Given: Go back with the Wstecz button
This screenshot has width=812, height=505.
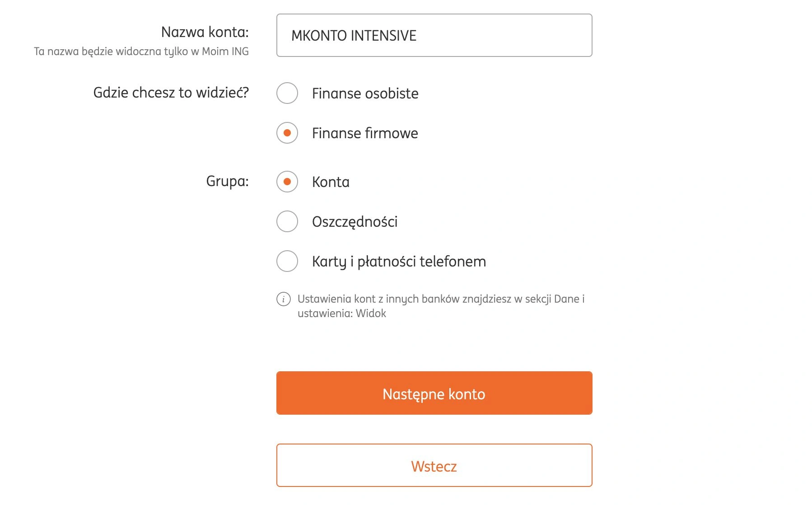Looking at the screenshot, I should pos(434,465).
